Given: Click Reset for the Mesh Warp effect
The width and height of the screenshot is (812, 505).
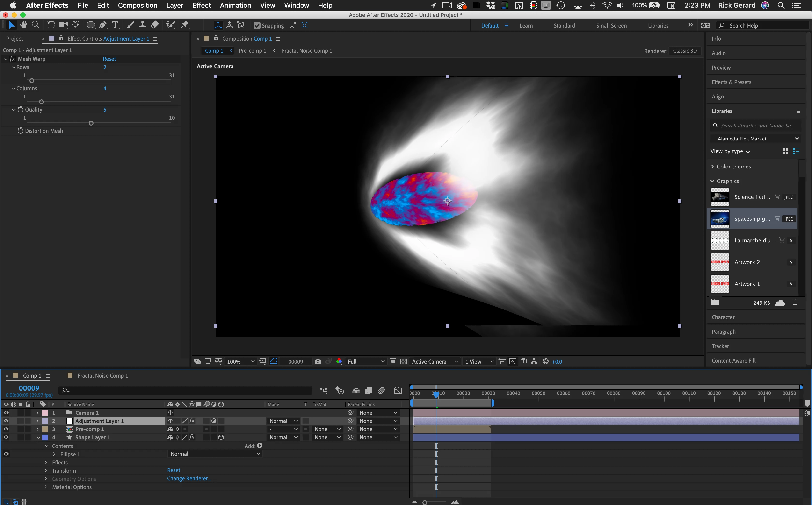Looking at the screenshot, I should pos(109,59).
